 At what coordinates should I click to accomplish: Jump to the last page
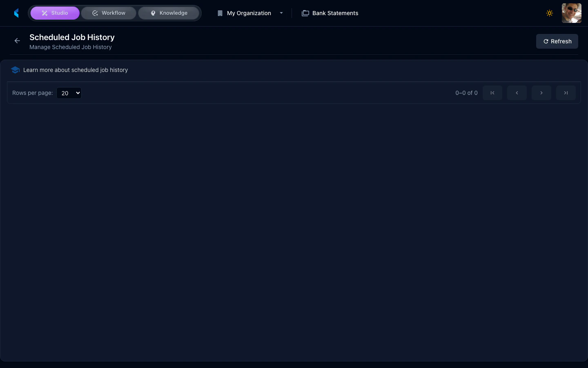566,93
